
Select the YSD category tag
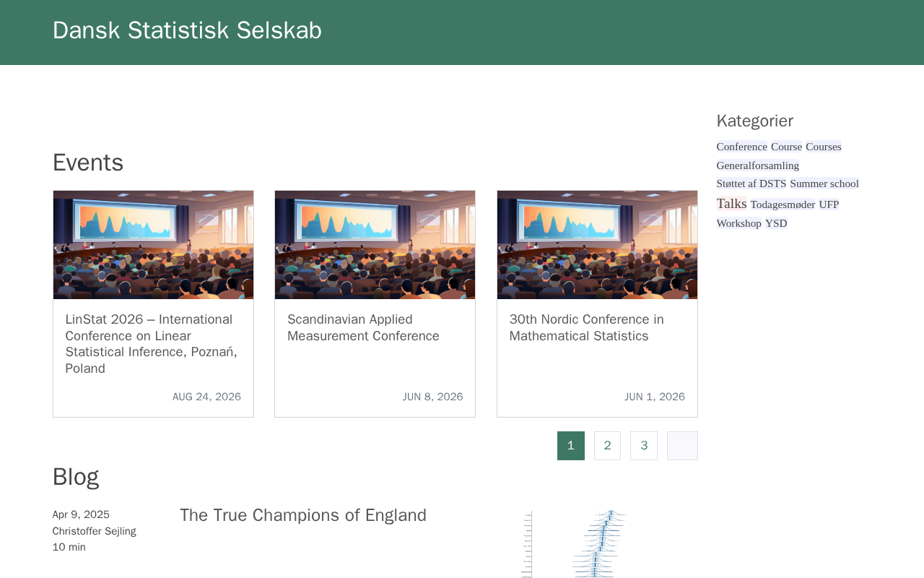tap(776, 223)
